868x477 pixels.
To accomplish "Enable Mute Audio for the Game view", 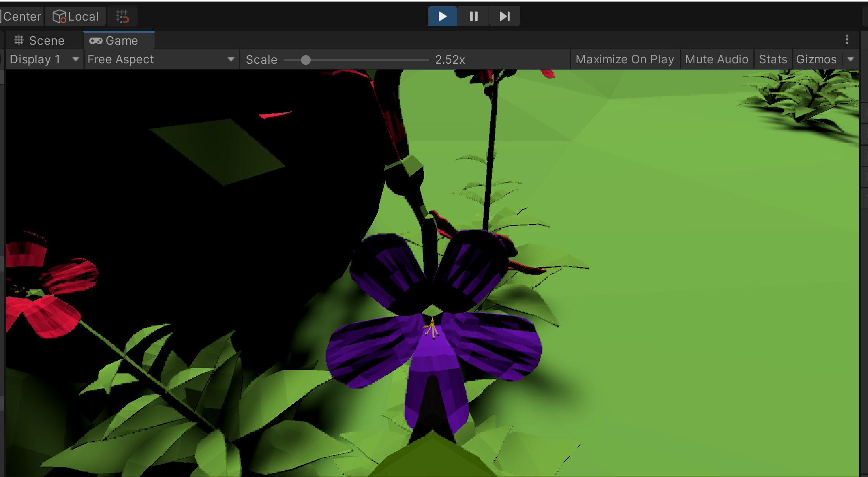I will tap(717, 59).
